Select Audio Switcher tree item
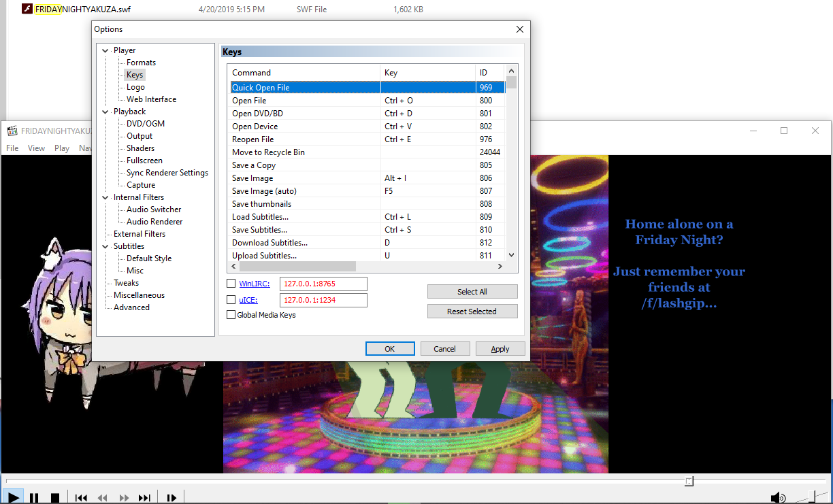 pos(154,209)
